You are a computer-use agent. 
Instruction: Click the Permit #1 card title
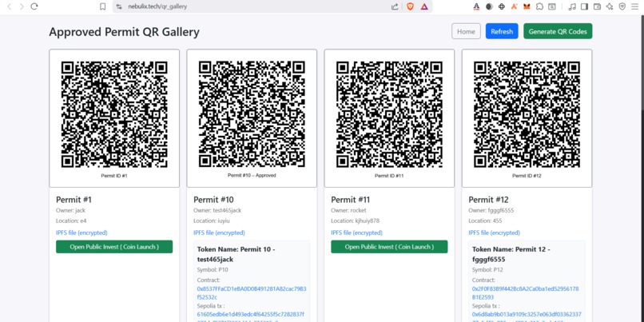[74, 200]
